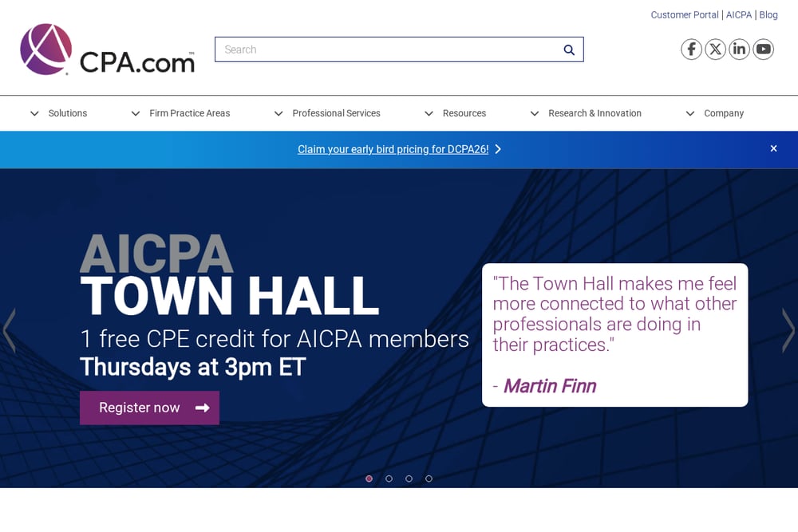Click the Martin Finn testimonial card
This screenshot has height=532, width=798.
coord(614,335)
